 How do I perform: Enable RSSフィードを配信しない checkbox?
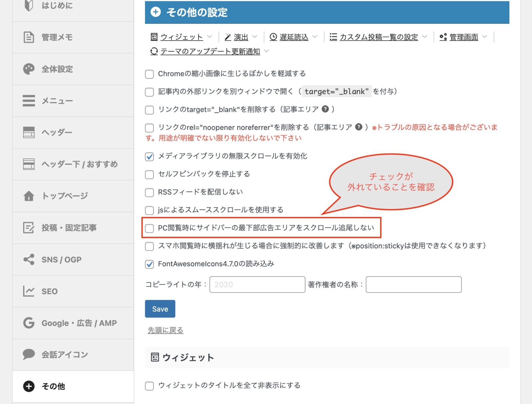(150, 192)
